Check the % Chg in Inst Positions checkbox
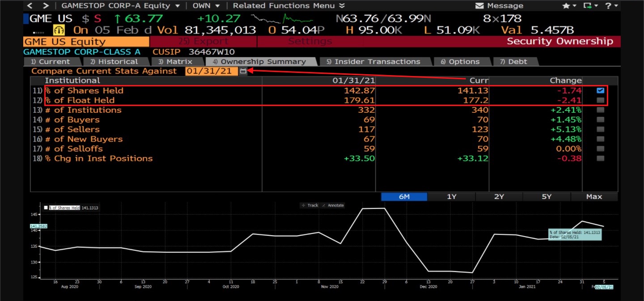The image size is (644, 301). pyautogui.click(x=600, y=158)
